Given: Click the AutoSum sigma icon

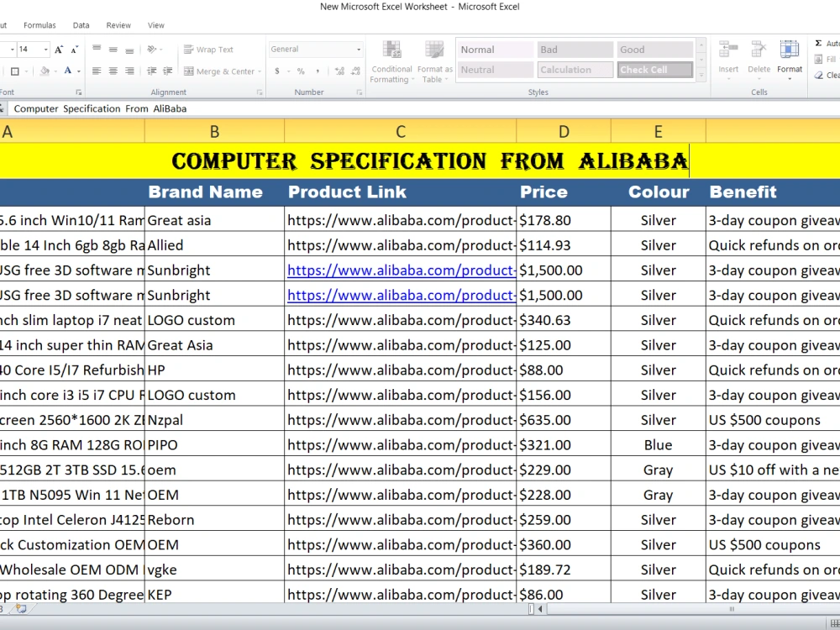Looking at the screenshot, I should click(x=818, y=43).
